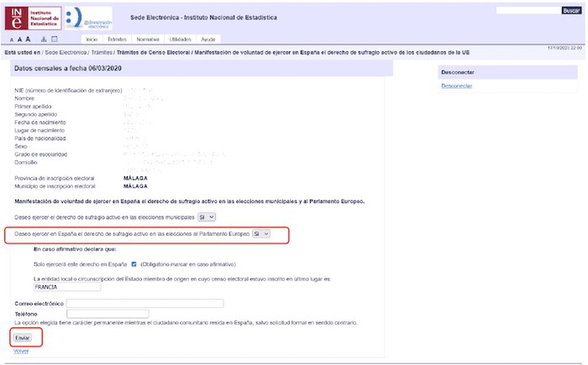This screenshot has height=365, width=588.
Task: Open the Inicio tab
Action: [x=92, y=39]
